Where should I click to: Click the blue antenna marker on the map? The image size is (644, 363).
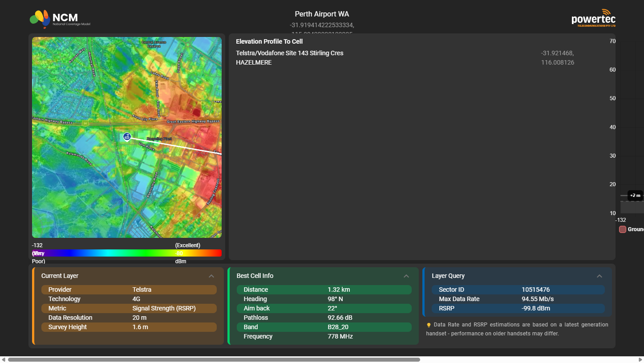pyautogui.click(x=127, y=137)
